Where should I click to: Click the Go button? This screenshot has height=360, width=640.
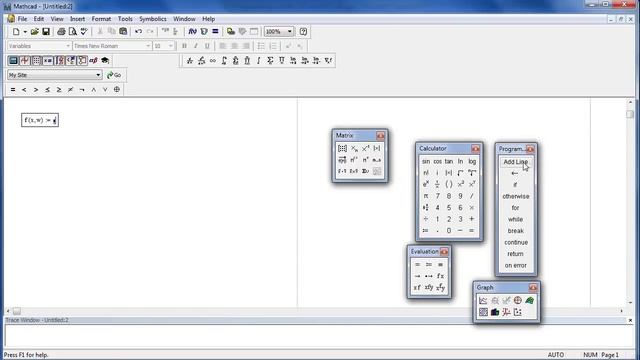[114, 75]
